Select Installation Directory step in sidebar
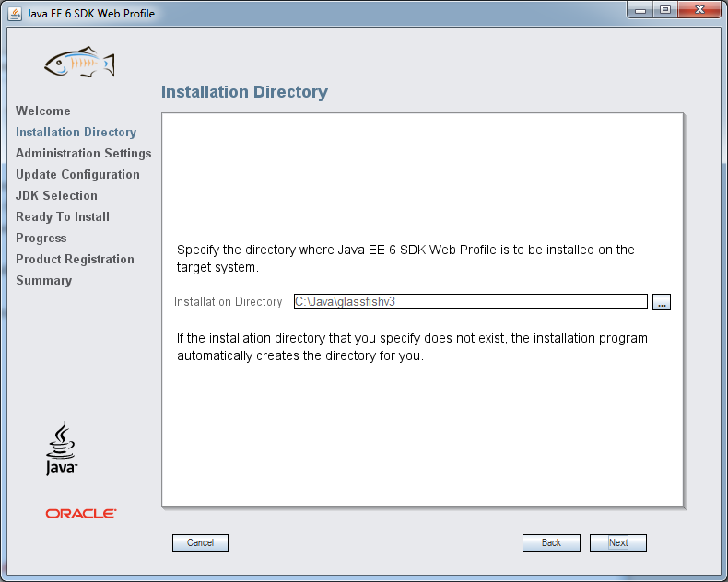Viewport: 728px width, 582px height. (76, 133)
